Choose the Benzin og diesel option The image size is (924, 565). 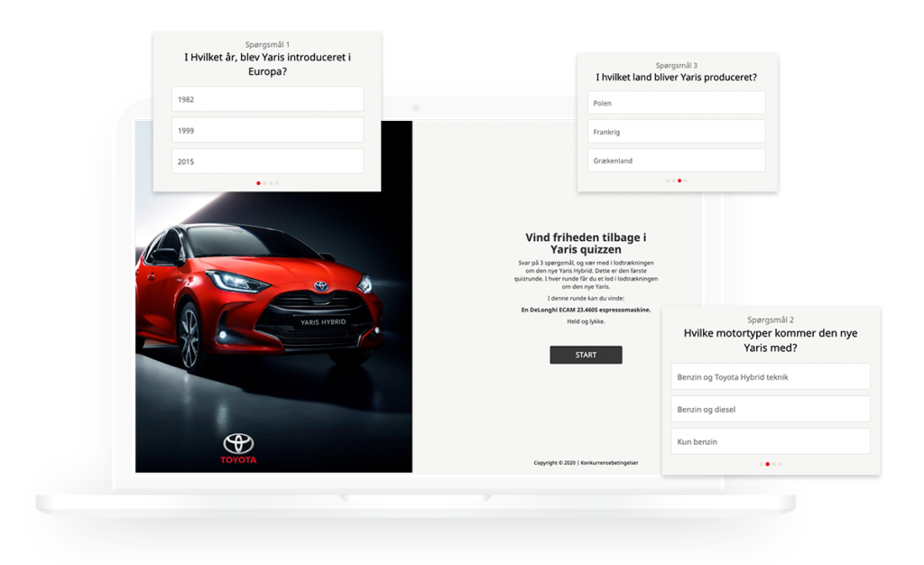click(x=771, y=410)
